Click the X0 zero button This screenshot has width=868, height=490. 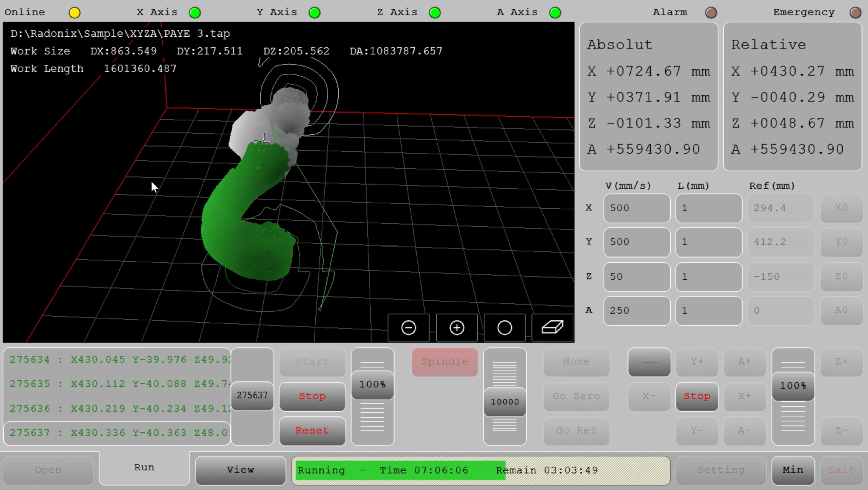(842, 208)
